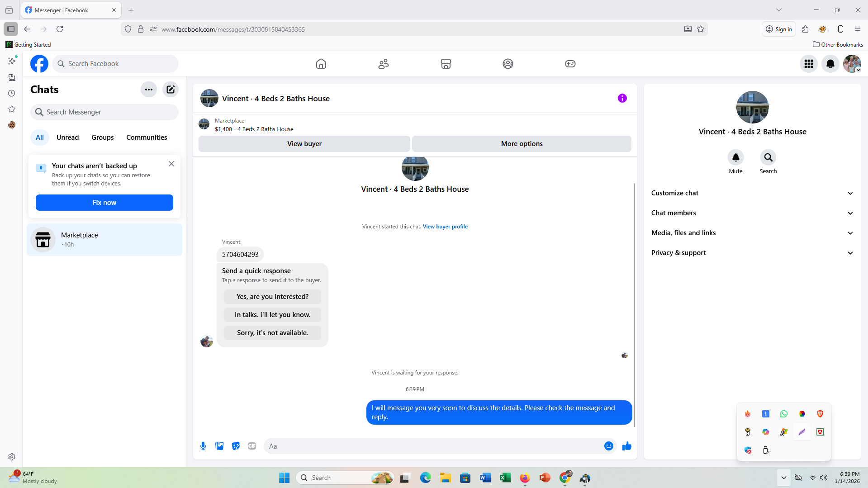Open browser sidebar history icon

click(12, 93)
